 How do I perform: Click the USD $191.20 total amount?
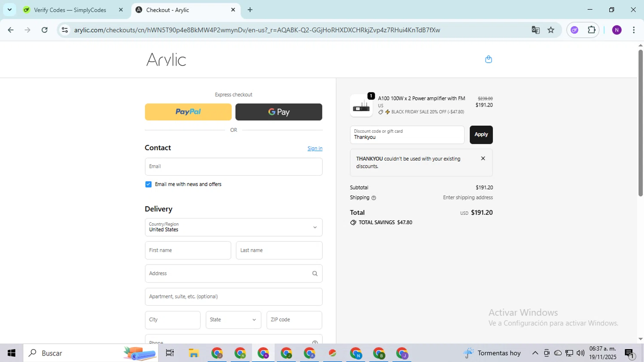[476, 213]
